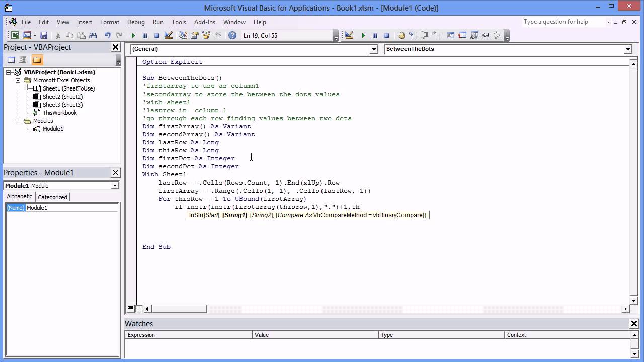Open the Tools menu
Screen dimensions: 644x362
[x=179, y=22]
